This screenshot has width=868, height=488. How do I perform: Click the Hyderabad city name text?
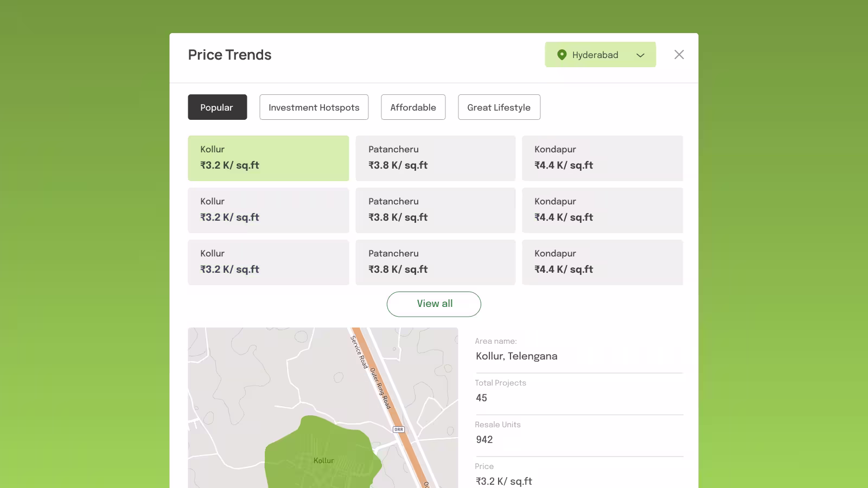click(595, 55)
